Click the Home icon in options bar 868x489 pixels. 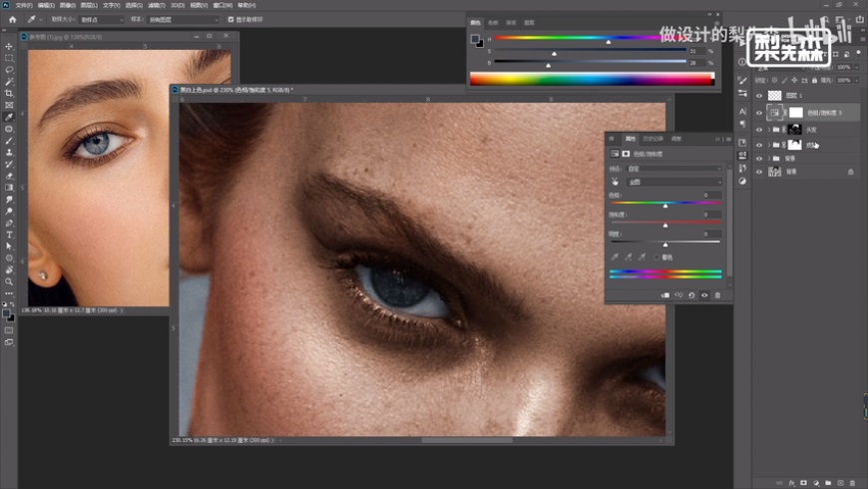(12, 19)
